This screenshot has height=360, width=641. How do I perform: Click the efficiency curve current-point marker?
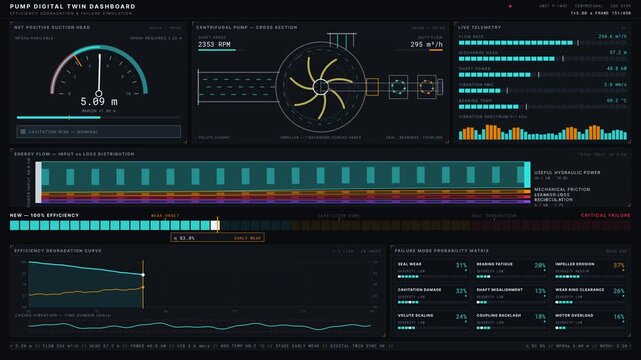coord(143,275)
